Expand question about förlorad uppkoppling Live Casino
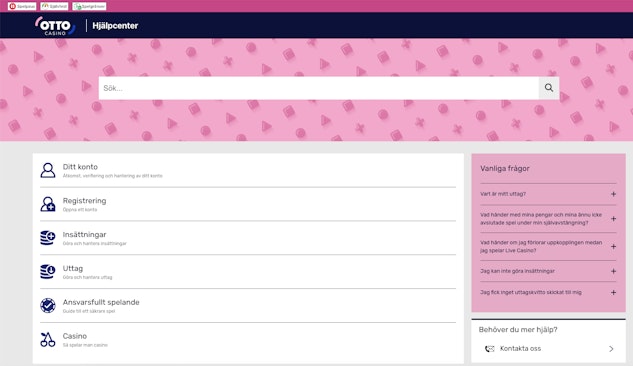Viewport: 633px width, 366px height. click(548, 247)
